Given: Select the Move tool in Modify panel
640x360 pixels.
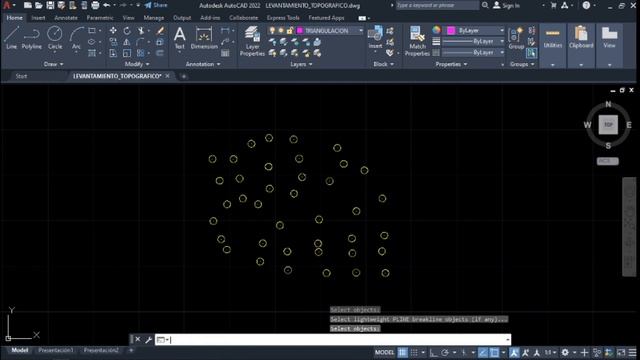Looking at the screenshot, I should (113, 31).
